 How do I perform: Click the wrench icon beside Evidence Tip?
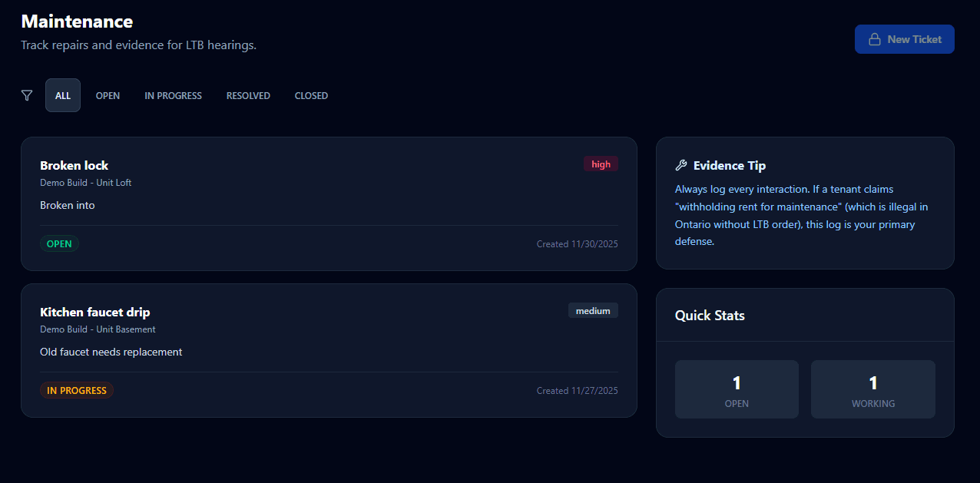coord(680,165)
